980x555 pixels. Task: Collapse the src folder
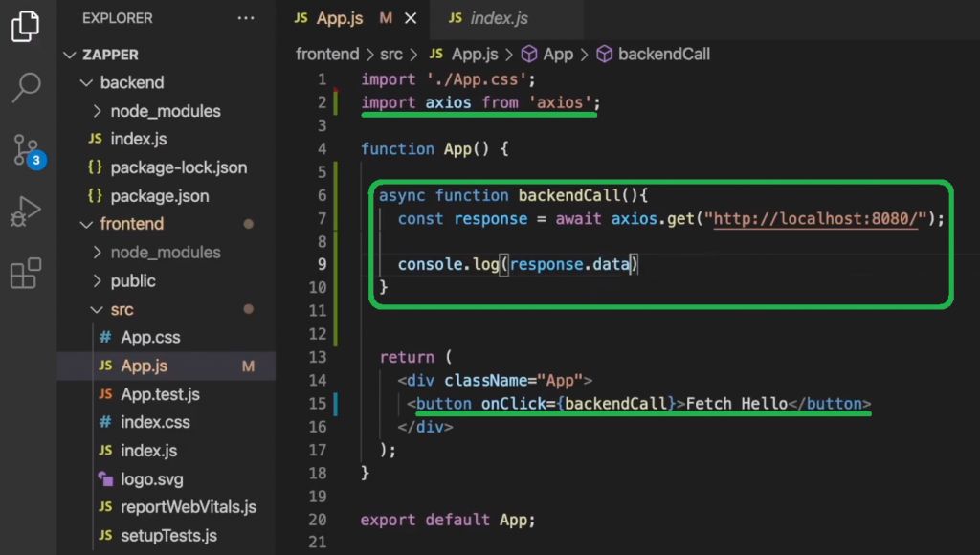tap(97, 310)
